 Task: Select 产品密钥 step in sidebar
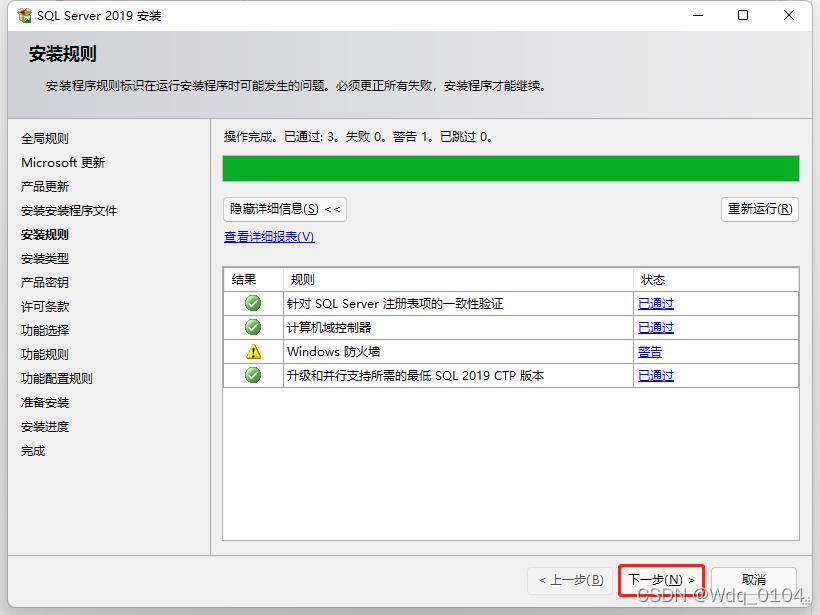[45, 282]
